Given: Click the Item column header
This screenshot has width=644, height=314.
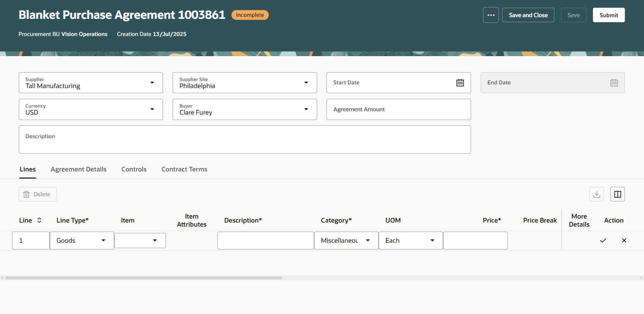Looking at the screenshot, I should click(128, 220).
